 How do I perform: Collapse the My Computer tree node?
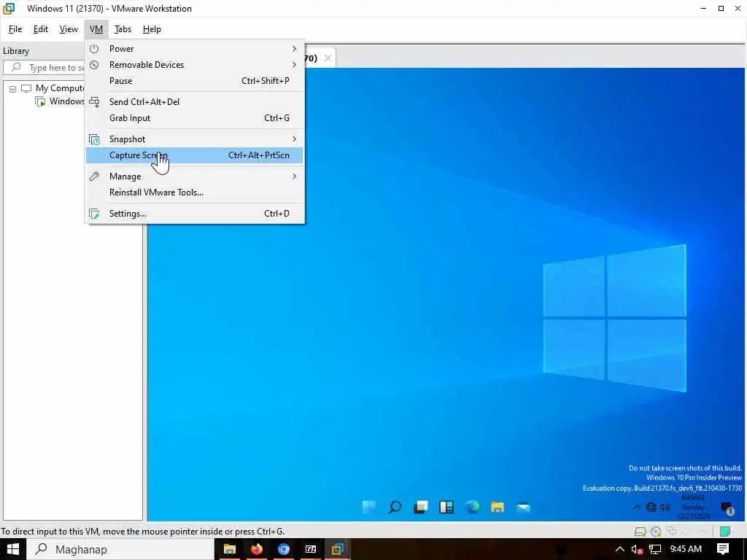(13, 88)
